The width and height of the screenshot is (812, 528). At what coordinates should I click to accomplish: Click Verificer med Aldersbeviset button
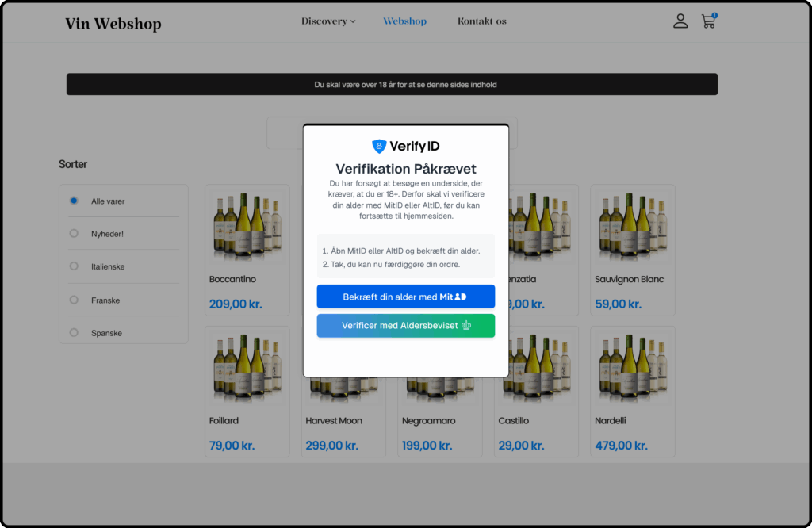pyautogui.click(x=406, y=326)
